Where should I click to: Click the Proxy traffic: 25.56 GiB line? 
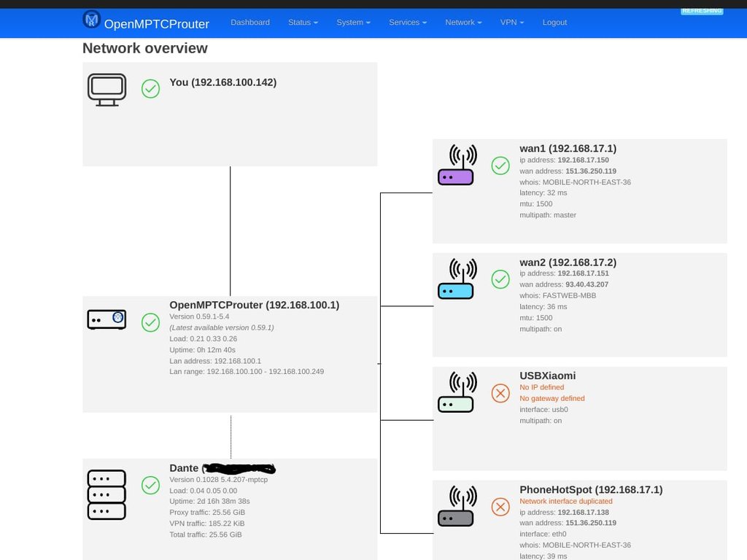tap(207, 513)
